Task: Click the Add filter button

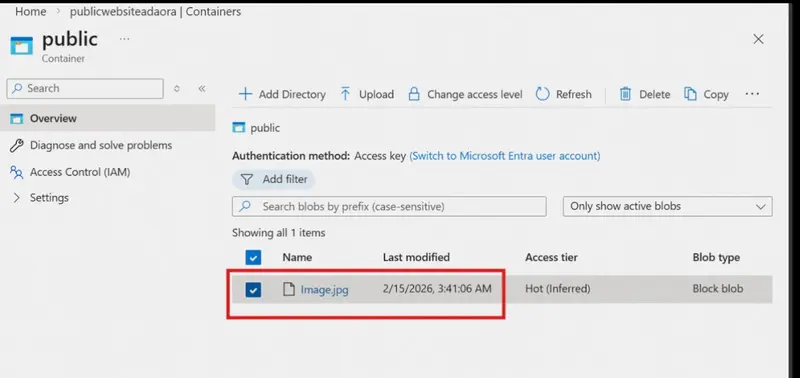Action: point(273,180)
